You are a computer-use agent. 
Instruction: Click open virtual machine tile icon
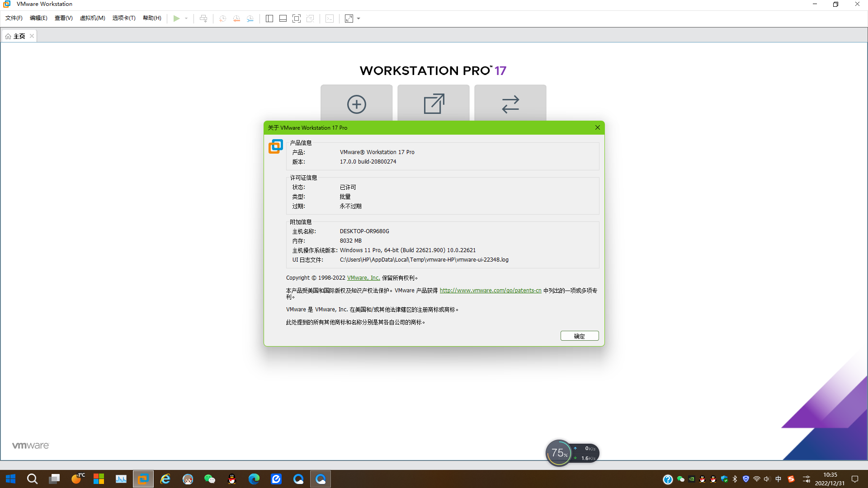[434, 104]
